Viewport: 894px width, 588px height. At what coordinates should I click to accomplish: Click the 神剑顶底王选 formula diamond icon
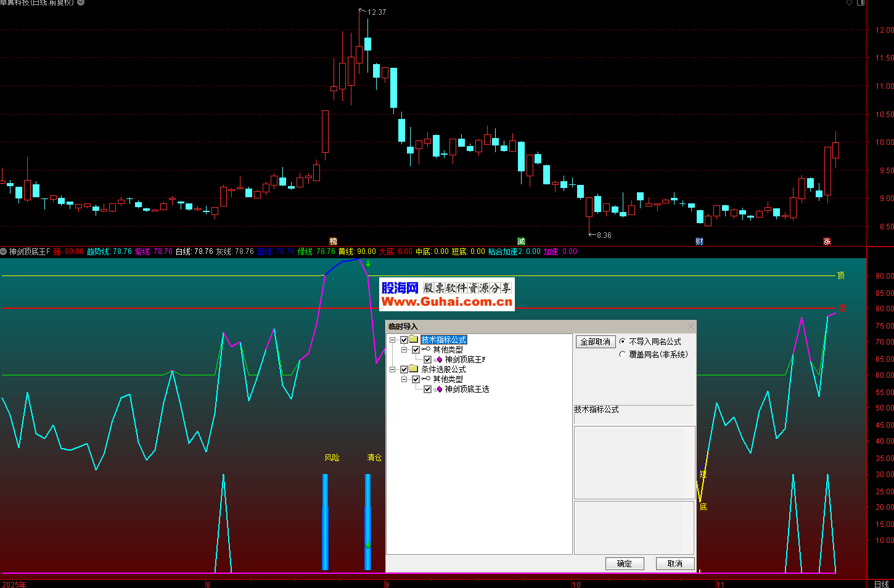[439, 390]
